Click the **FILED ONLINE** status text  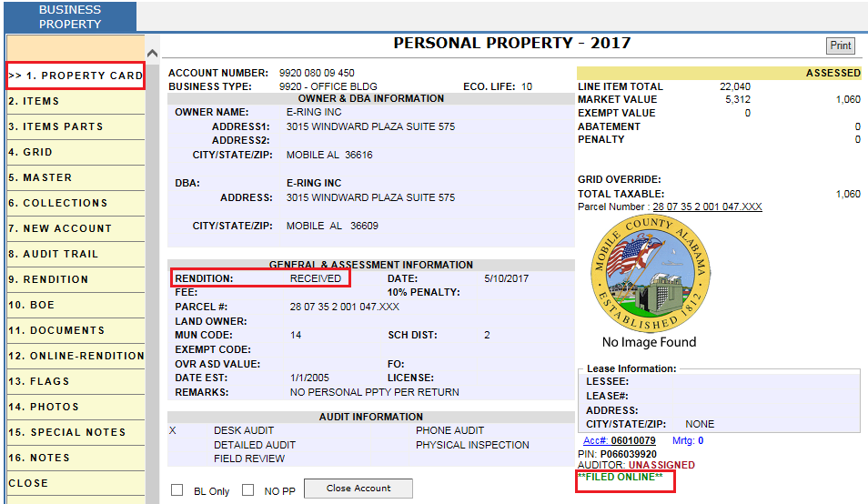click(620, 477)
